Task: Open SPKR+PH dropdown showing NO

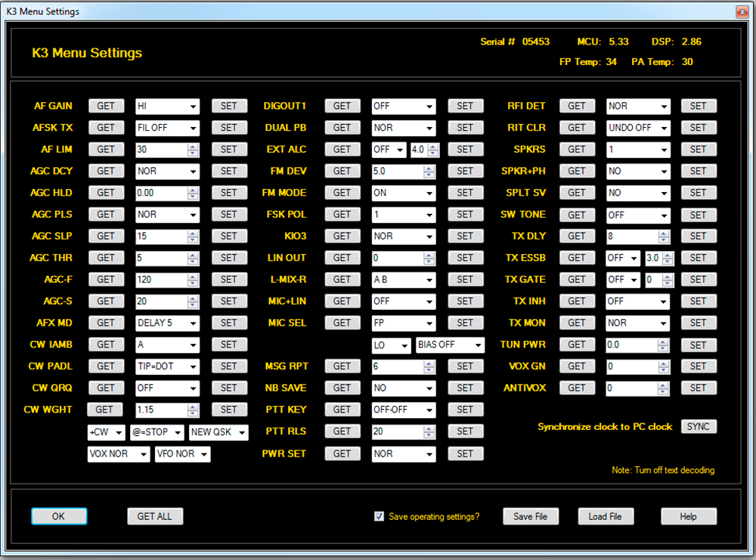Action: click(x=638, y=171)
